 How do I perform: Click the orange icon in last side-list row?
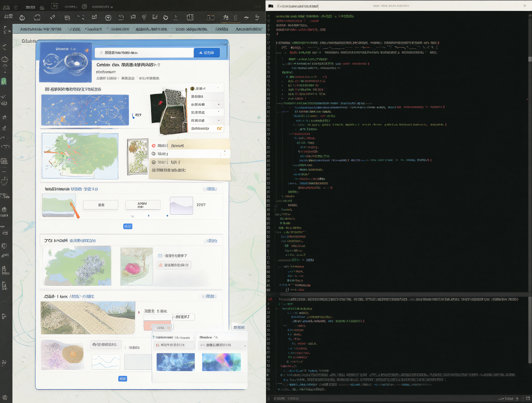(220, 128)
